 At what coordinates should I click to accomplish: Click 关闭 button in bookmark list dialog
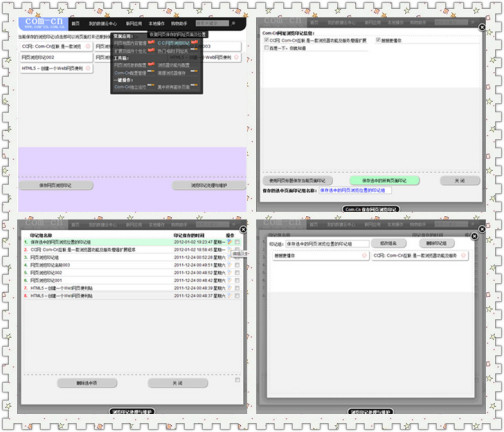pos(178,383)
